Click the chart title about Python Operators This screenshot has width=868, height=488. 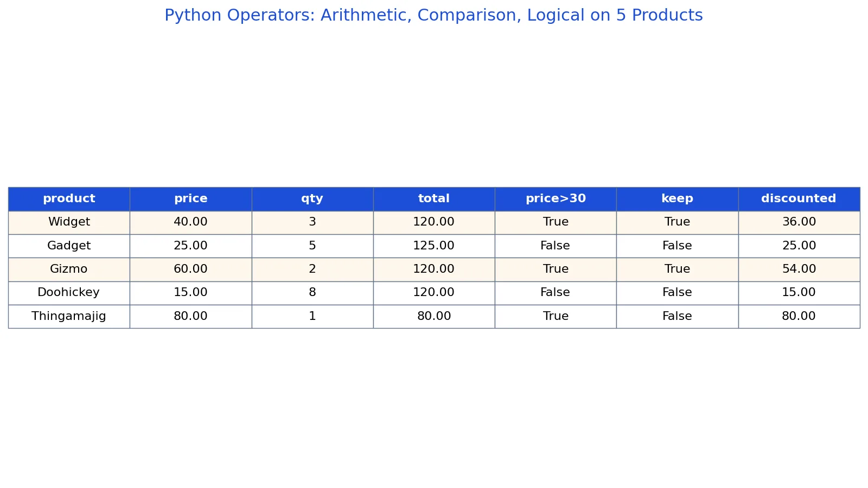click(x=433, y=15)
